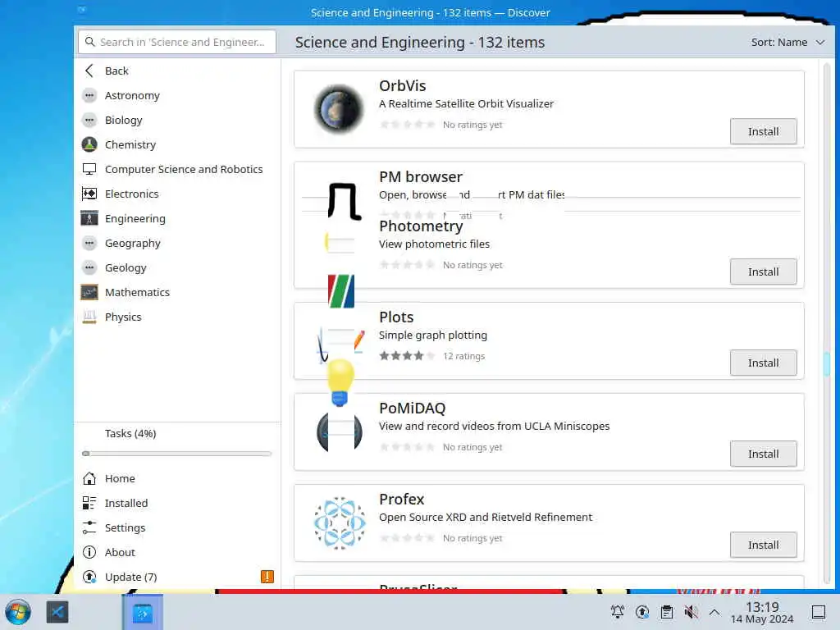Screen dimensions: 840x630
Task: Click the Electronics category icon
Action: coord(89,194)
